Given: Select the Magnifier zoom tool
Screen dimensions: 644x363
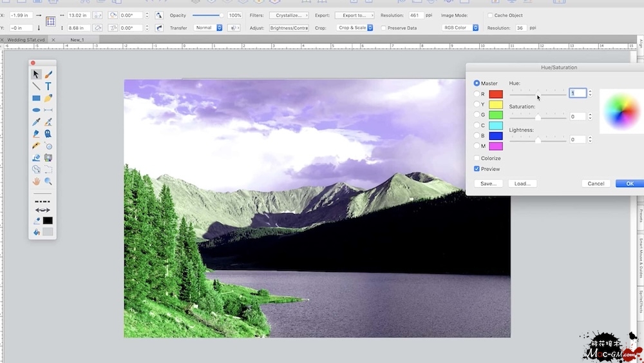Looking at the screenshot, I should click(48, 182).
